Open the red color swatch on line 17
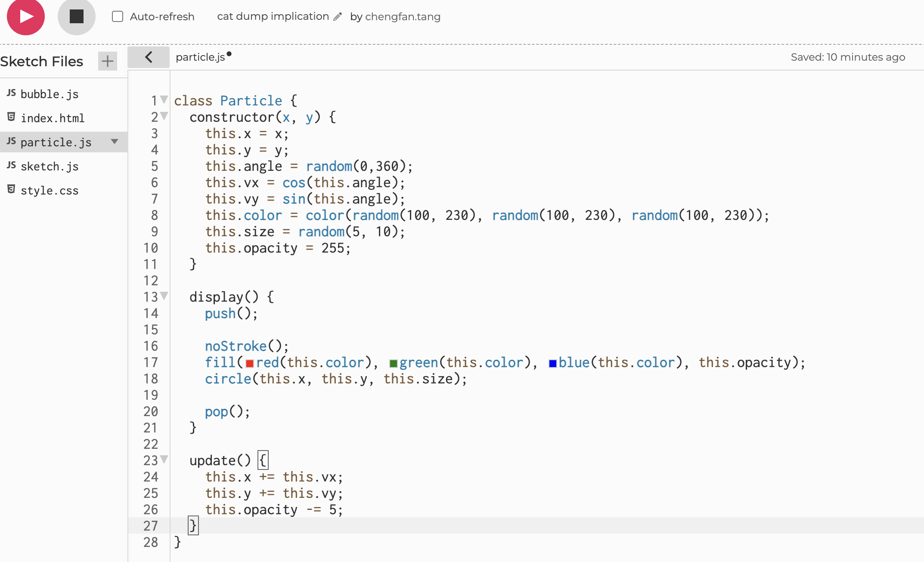 pos(250,364)
